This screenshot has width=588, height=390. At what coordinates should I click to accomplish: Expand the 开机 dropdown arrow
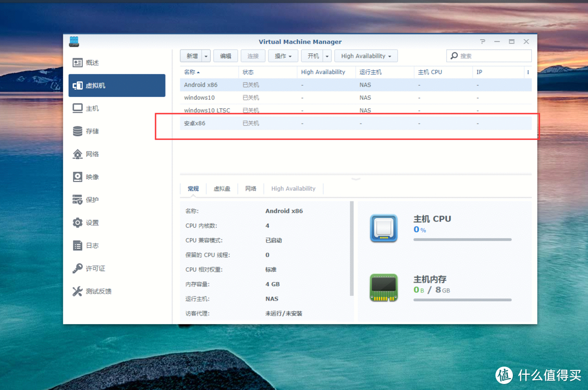click(327, 56)
